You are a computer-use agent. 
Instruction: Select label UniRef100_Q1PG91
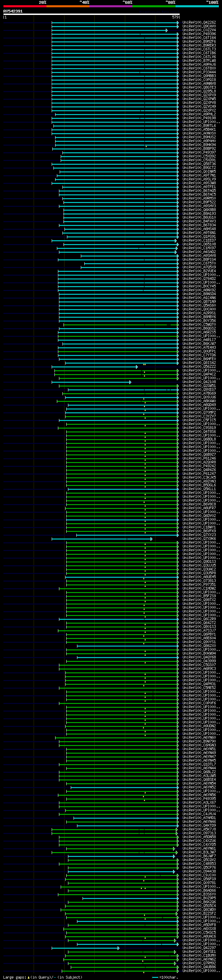pos(199,237)
